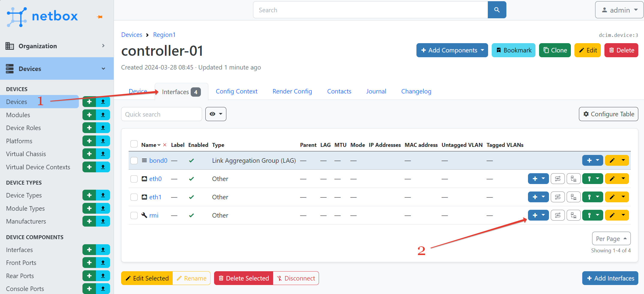Open the Per Page dropdown
The image size is (644, 294).
(x=611, y=239)
